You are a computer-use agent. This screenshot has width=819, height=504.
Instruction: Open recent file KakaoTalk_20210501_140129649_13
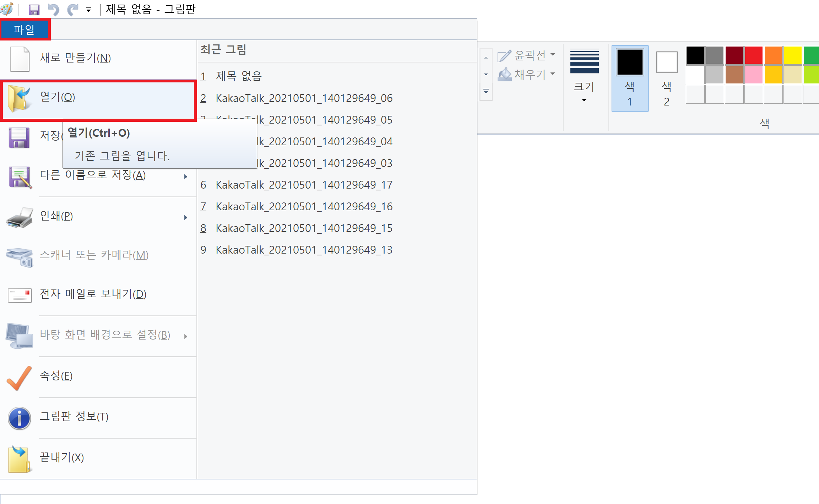click(x=304, y=250)
